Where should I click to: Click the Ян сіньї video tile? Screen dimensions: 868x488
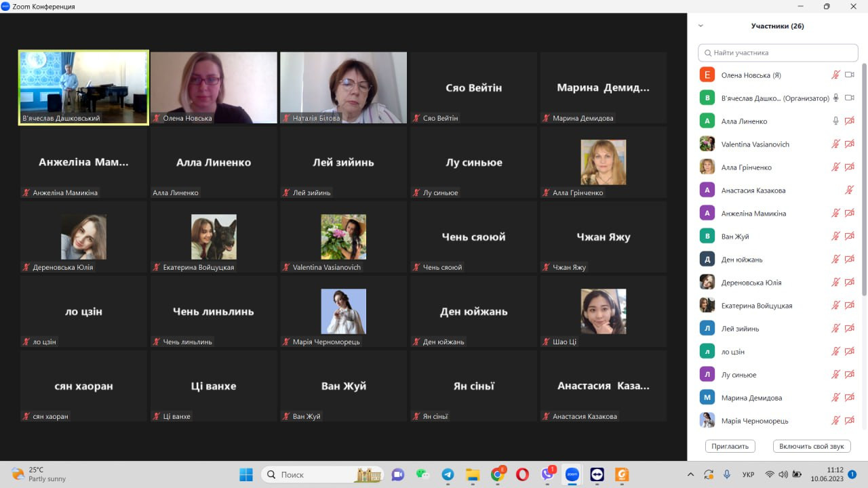tap(473, 386)
